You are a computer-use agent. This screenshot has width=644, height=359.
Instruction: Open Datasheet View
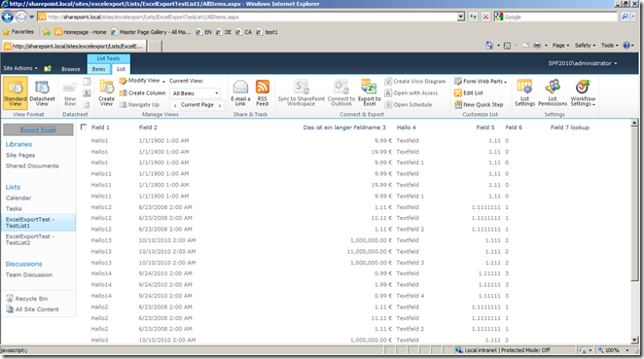tap(42, 92)
